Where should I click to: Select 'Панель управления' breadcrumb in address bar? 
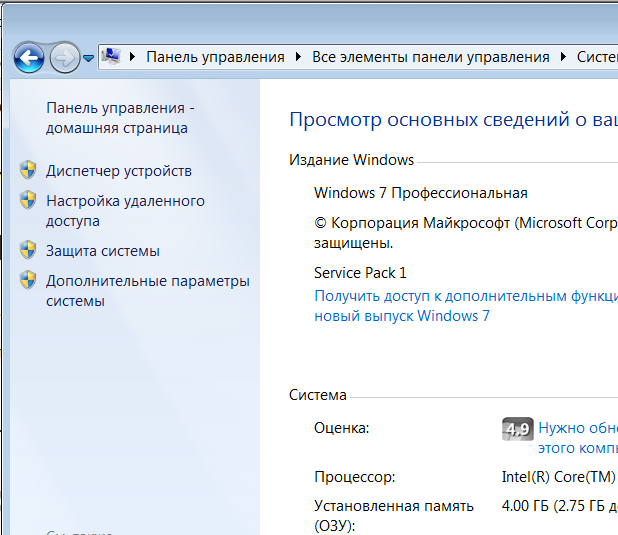(x=215, y=57)
